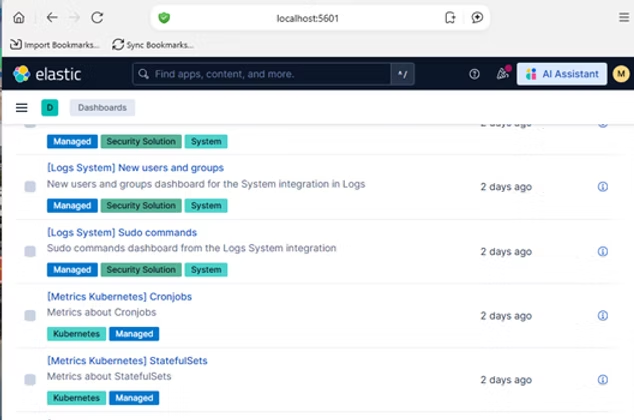Reload the current page
The height and width of the screenshot is (420, 634).
click(97, 17)
